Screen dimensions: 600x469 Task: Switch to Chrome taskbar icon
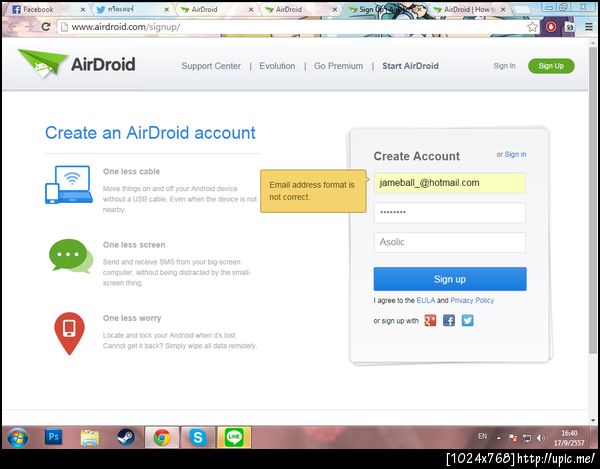coord(162,437)
